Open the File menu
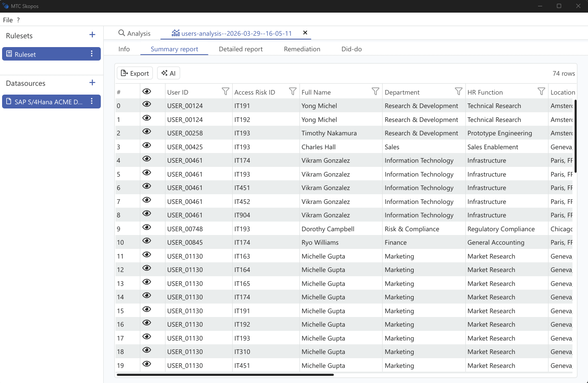Viewport: 588px width, 383px height. [x=8, y=20]
